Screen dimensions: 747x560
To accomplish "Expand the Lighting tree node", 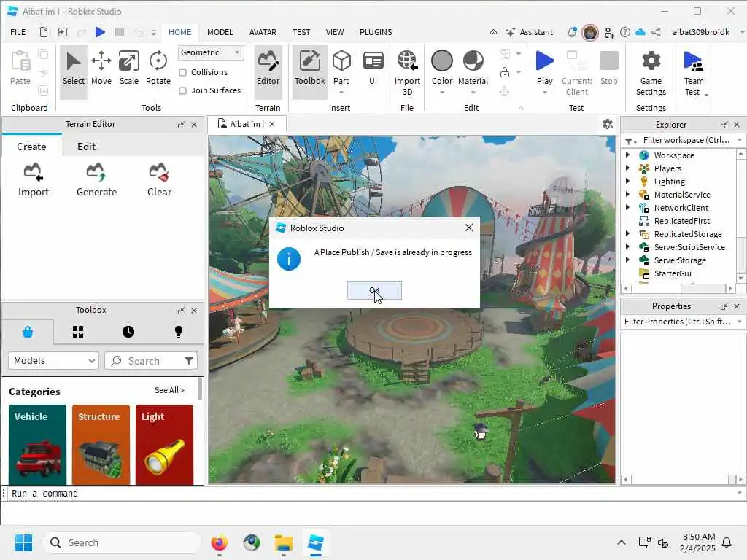I will tap(628, 181).
